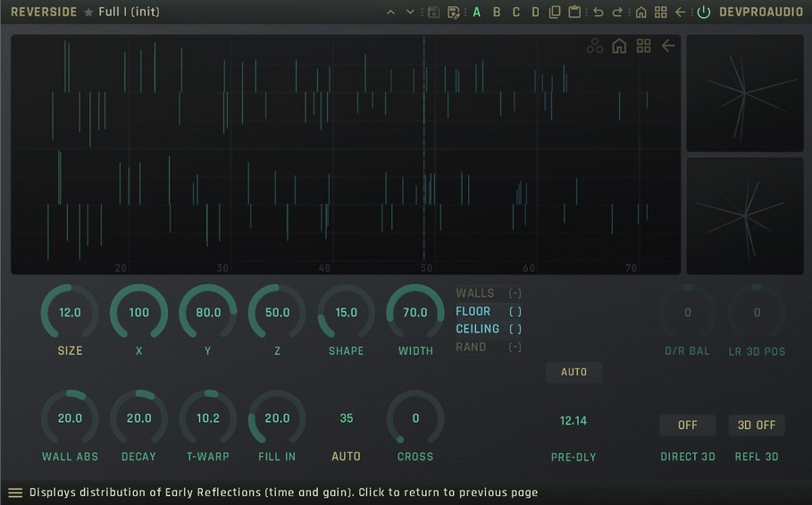
Task: Click the WALL ABS knob
Action: point(70,418)
